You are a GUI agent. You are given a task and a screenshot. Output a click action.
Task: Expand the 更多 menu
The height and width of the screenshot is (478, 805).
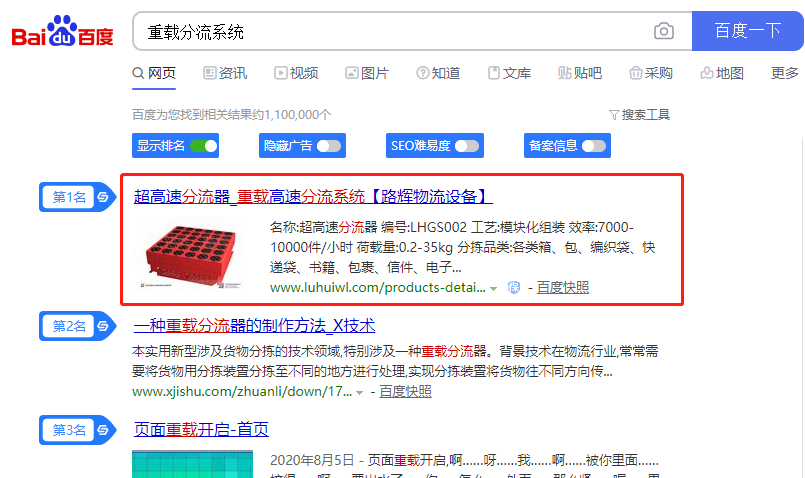tap(784, 73)
